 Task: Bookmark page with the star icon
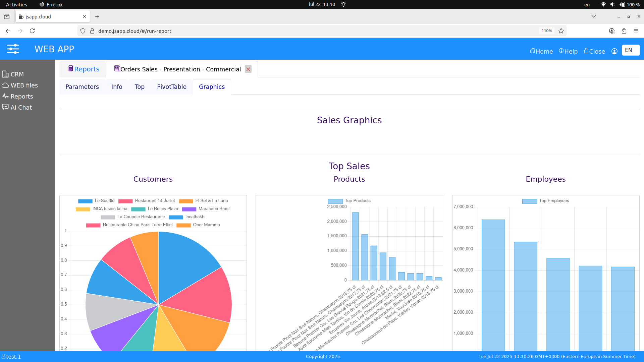pos(561,31)
